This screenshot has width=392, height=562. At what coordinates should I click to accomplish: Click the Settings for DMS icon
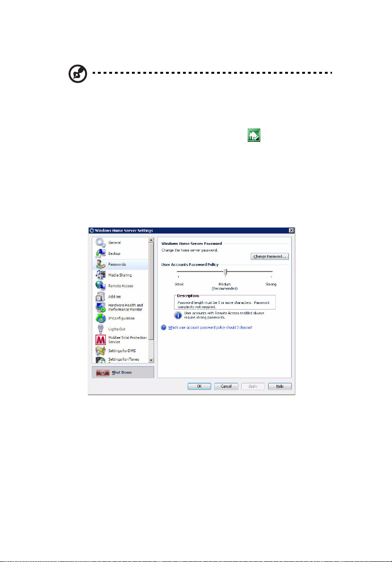click(x=100, y=351)
